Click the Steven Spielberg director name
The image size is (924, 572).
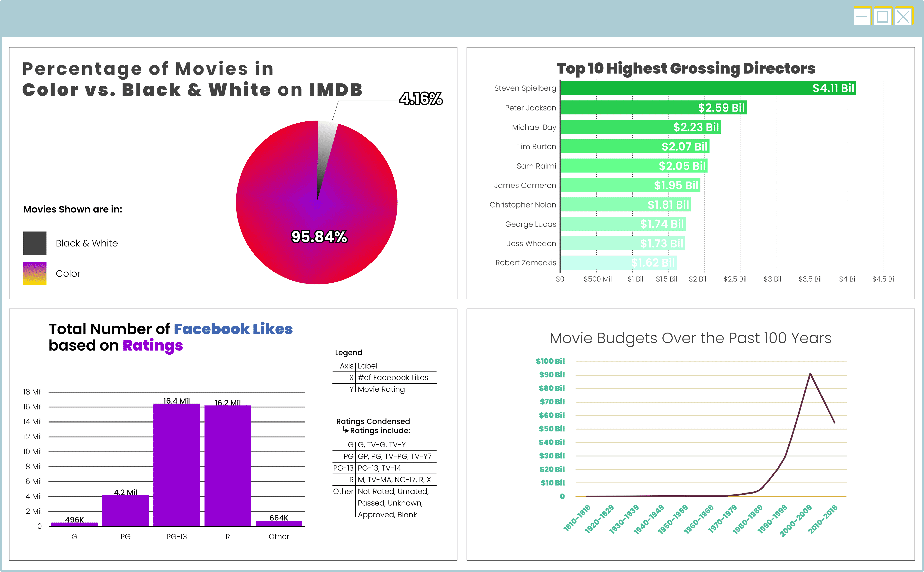pos(525,88)
